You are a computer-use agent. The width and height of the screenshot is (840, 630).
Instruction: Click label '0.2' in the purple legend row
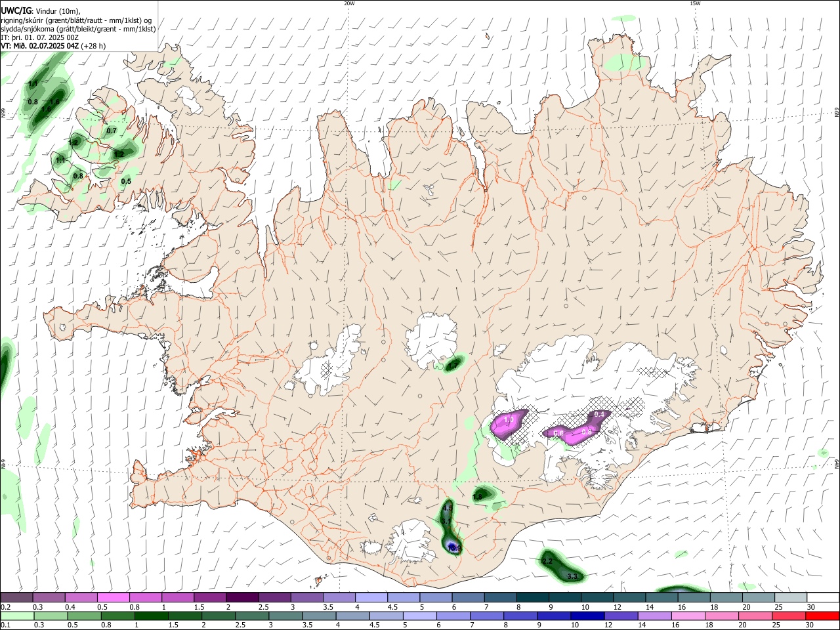(5, 607)
